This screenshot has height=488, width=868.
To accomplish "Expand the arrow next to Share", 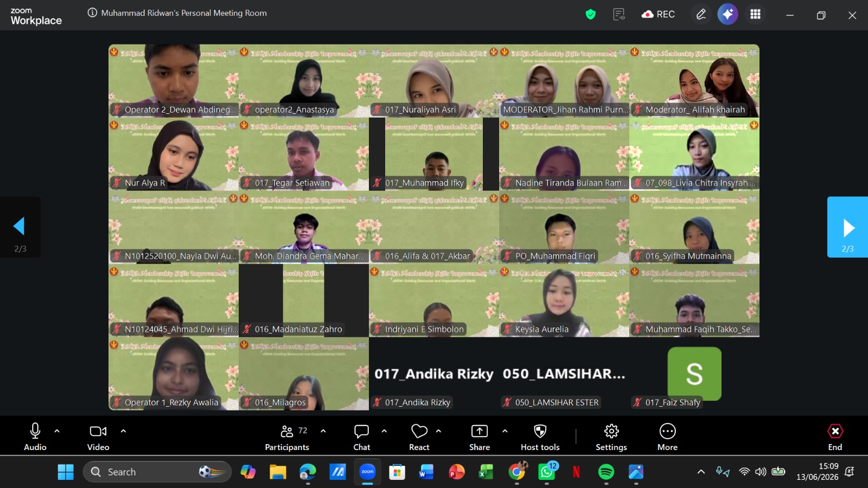I will (505, 431).
